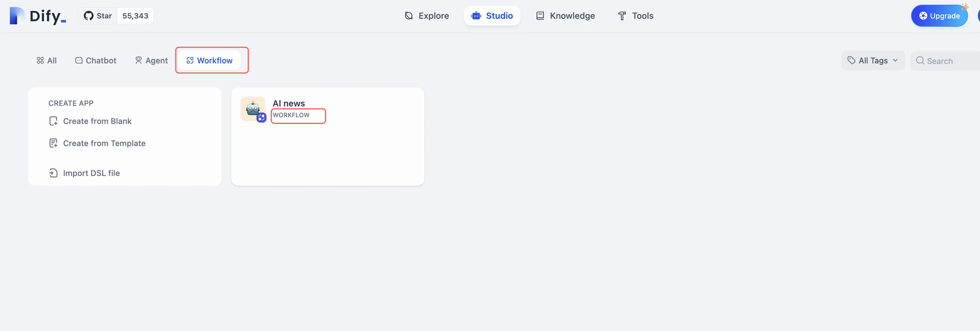Click the Dify logo

(x=38, y=16)
